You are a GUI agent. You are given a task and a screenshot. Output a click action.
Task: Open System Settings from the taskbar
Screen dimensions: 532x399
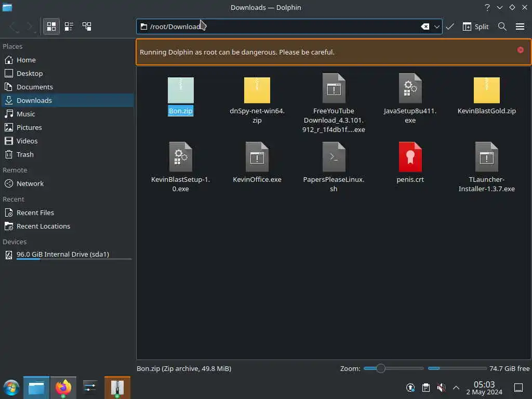point(90,388)
